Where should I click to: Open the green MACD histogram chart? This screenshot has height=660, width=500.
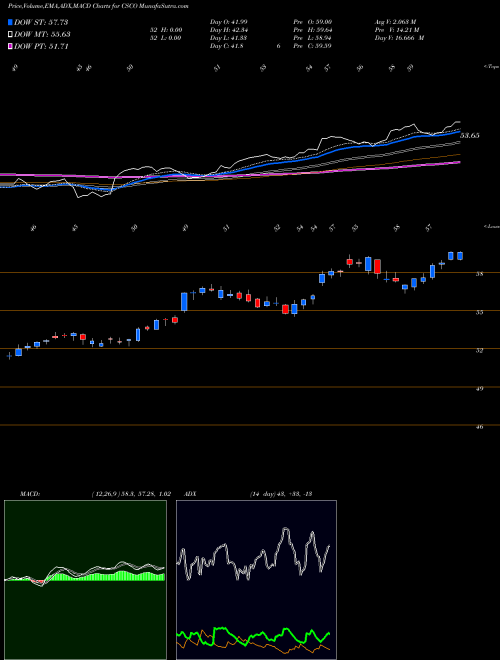(x=85, y=580)
